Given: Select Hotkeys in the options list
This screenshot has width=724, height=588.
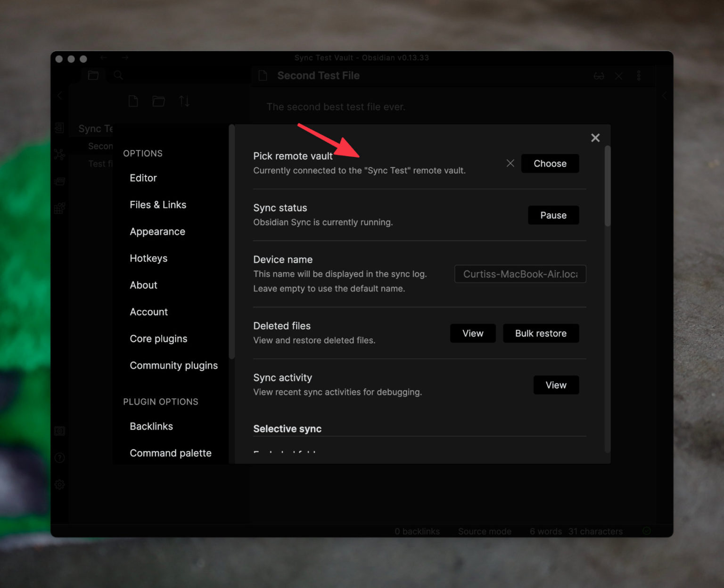Looking at the screenshot, I should click(148, 258).
